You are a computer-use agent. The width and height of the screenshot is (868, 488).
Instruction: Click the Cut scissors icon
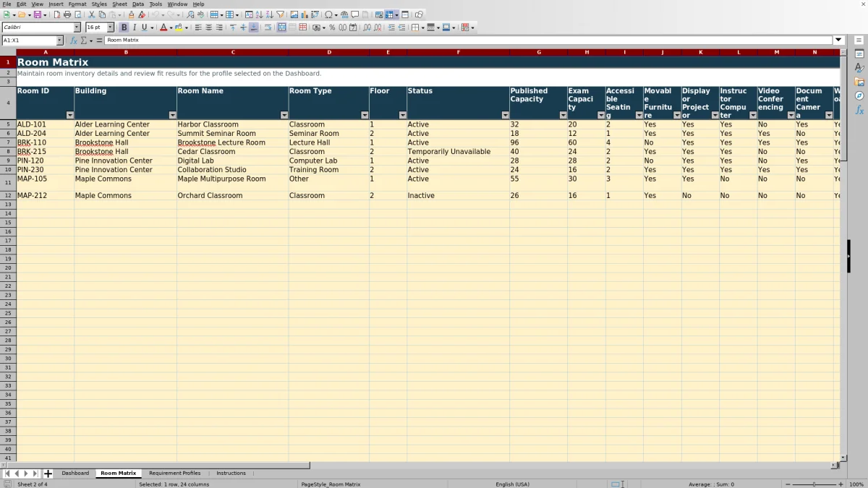[x=92, y=14]
